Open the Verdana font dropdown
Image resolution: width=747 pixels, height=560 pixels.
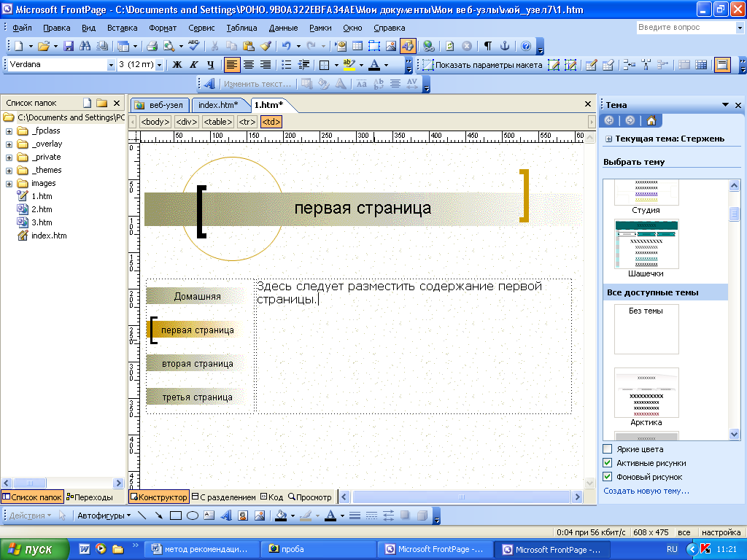[111, 65]
